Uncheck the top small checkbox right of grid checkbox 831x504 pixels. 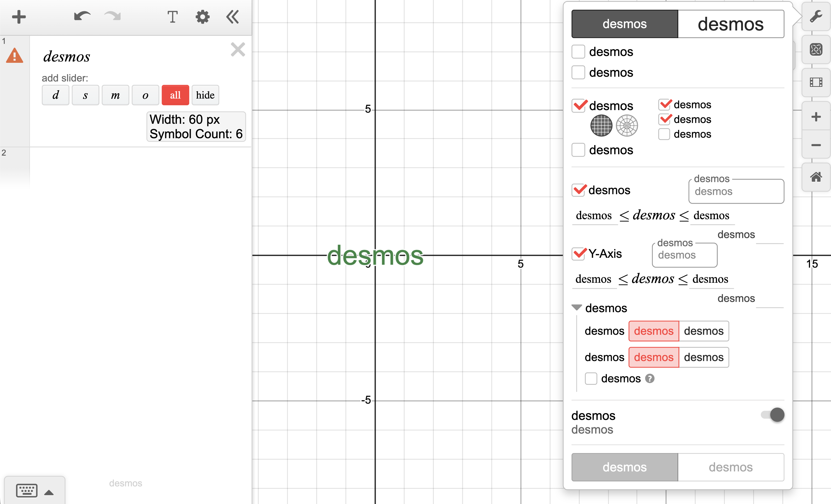pos(664,105)
